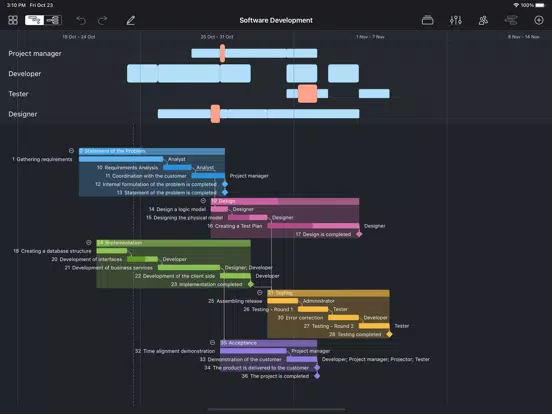Select the Statement of the Problem summary bar
The width and height of the screenshot is (552, 414).
(152, 151)
